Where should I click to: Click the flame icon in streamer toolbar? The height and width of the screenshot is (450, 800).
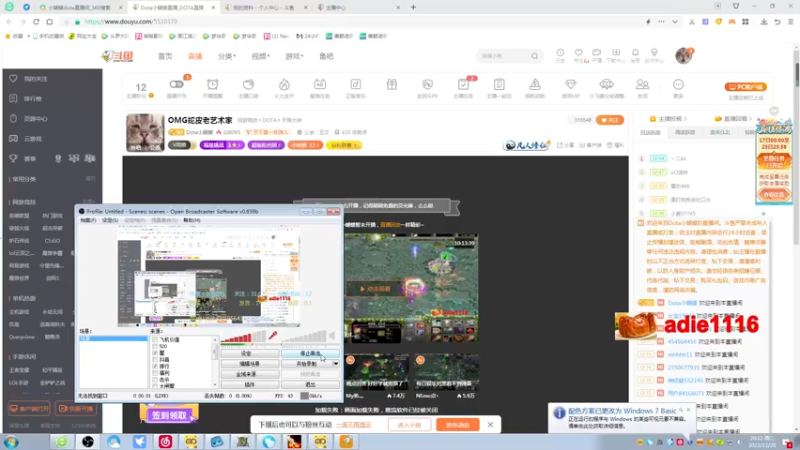tap(284, 84)
